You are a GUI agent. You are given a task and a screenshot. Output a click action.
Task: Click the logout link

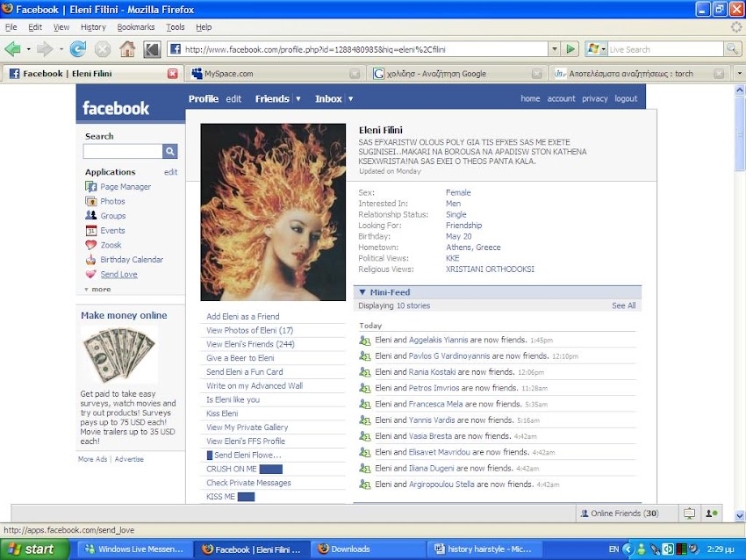tap(626, 98)
